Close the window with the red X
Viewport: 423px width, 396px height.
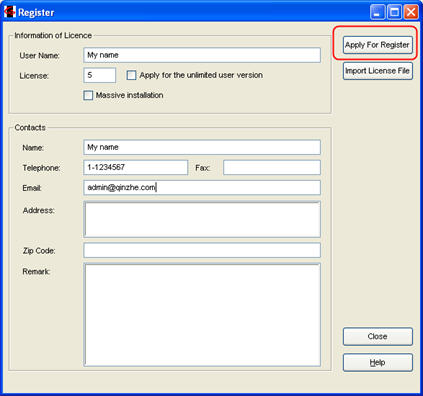[411, 12]
